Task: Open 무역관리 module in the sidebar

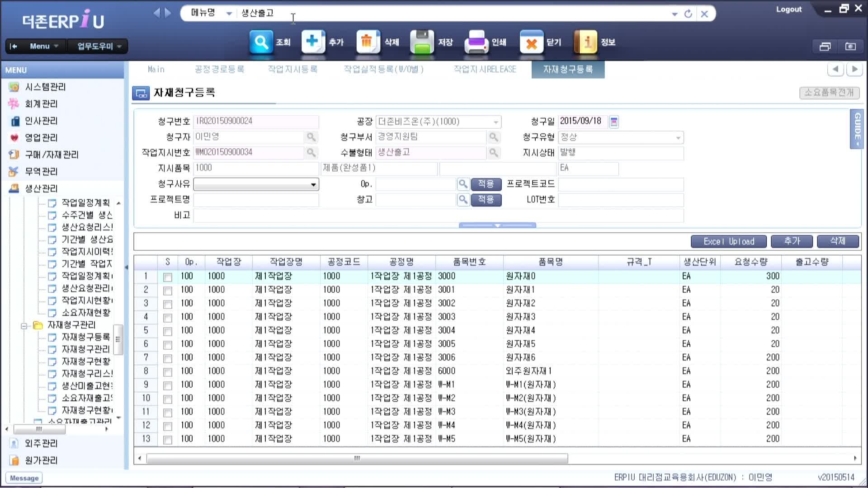Action: tap(41, 172)
